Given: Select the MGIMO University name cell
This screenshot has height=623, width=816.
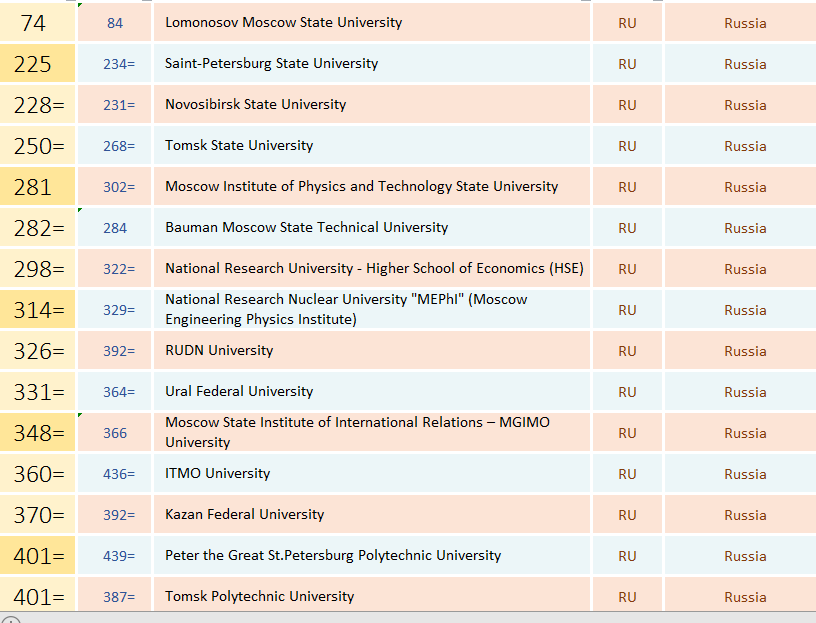Looking at the screenshot, I should [372, 433].
